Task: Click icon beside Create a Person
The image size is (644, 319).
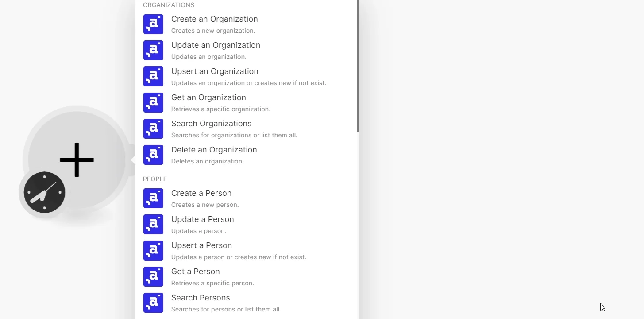Action: (x=153, y=198)
